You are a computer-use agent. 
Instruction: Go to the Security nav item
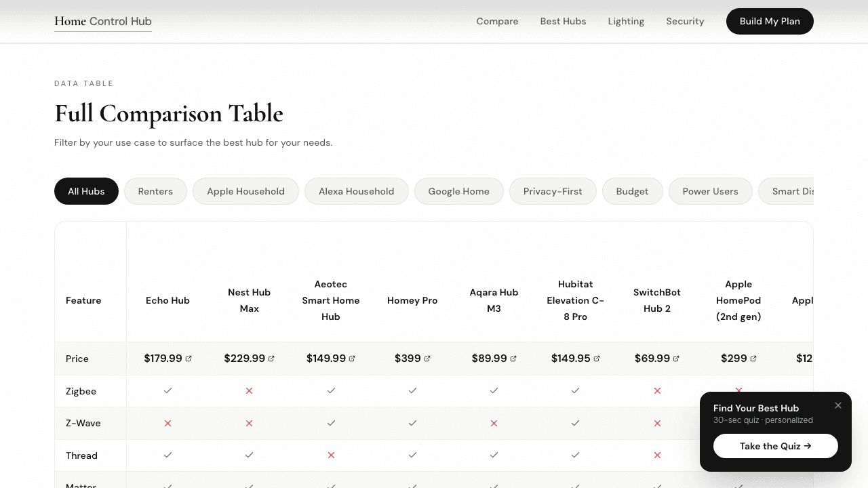coord(685,21)
